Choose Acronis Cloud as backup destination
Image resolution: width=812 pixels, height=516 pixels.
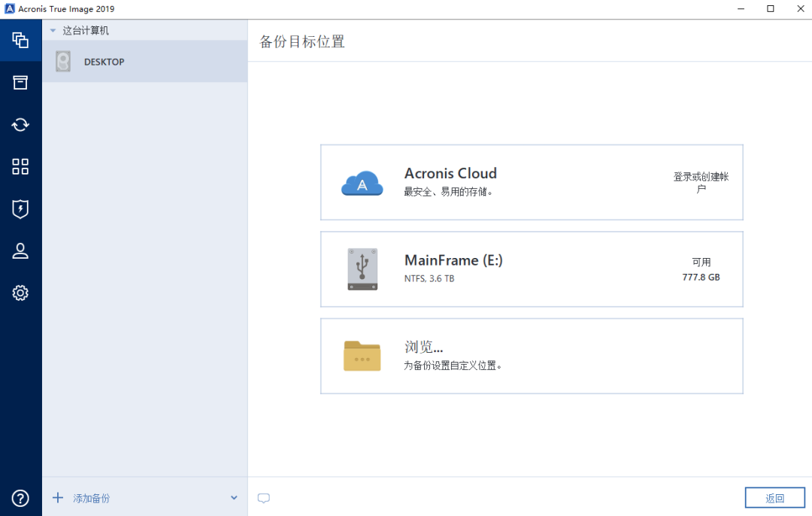(x=532, y=182)
